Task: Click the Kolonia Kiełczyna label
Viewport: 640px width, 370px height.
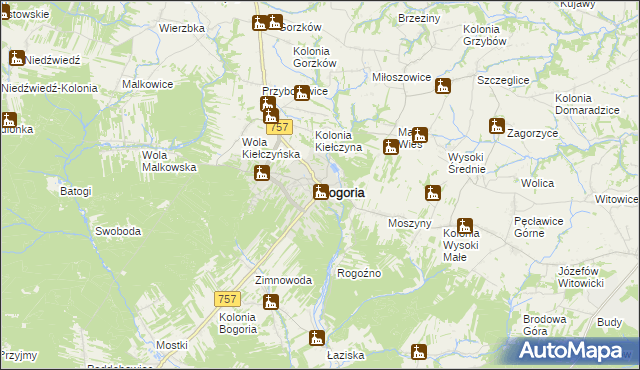Action: pyautogui.click(x=338, y=141)
